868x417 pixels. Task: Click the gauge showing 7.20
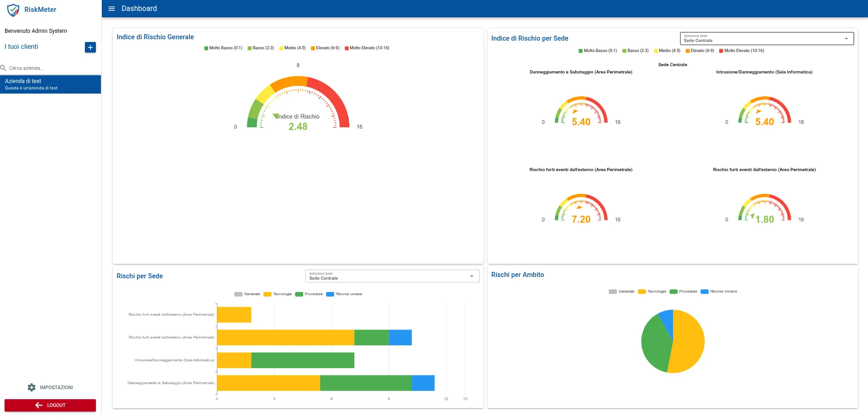pyautogui.click(x=581, y=208)
